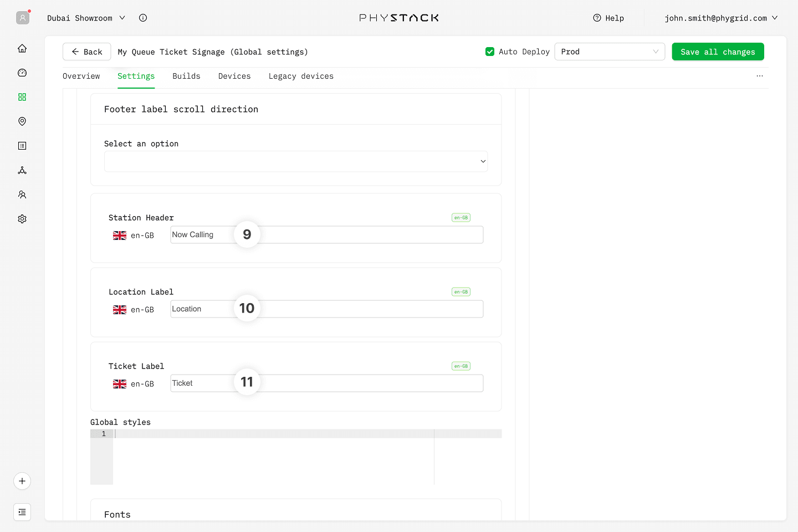This screenshot has height=532, width=798.
Task: Click Save all changes button
Action: 718,52
